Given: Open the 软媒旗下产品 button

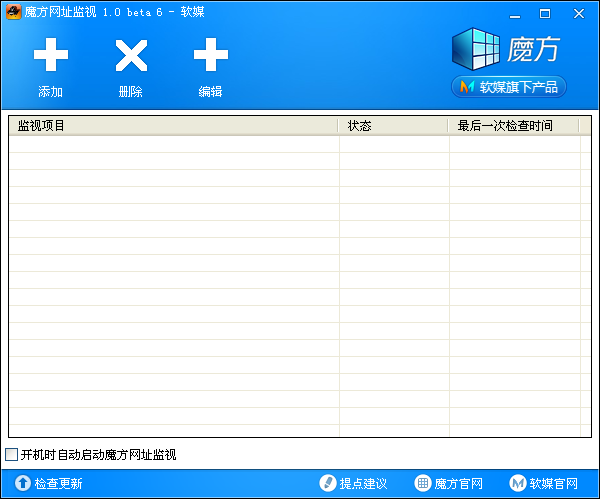Looking at the screenshot, I should 509,87.
